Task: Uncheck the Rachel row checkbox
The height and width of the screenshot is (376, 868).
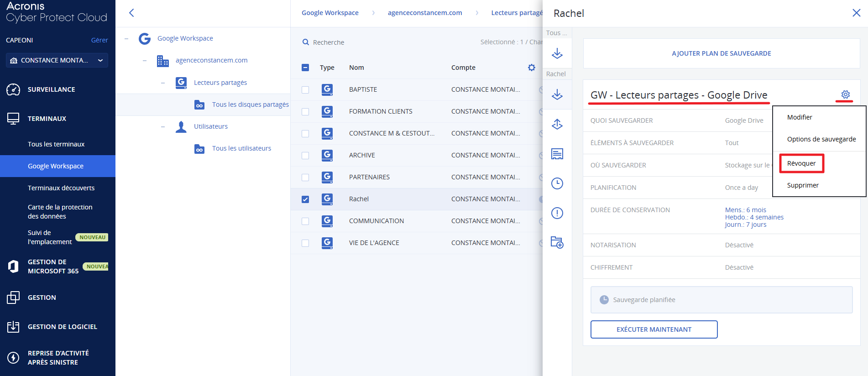Action: 305,199
